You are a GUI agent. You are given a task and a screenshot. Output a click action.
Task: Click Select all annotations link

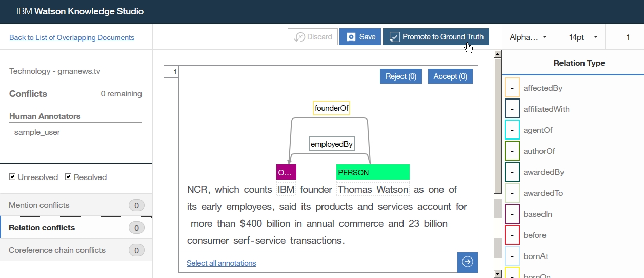coord(221,263)
